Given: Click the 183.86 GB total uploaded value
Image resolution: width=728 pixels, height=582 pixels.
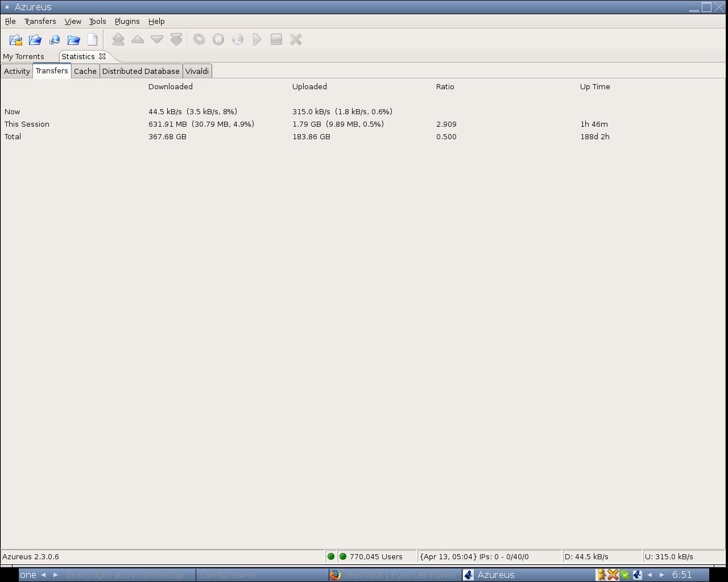Looking at the screenshot, I should (x=311, y=136).
